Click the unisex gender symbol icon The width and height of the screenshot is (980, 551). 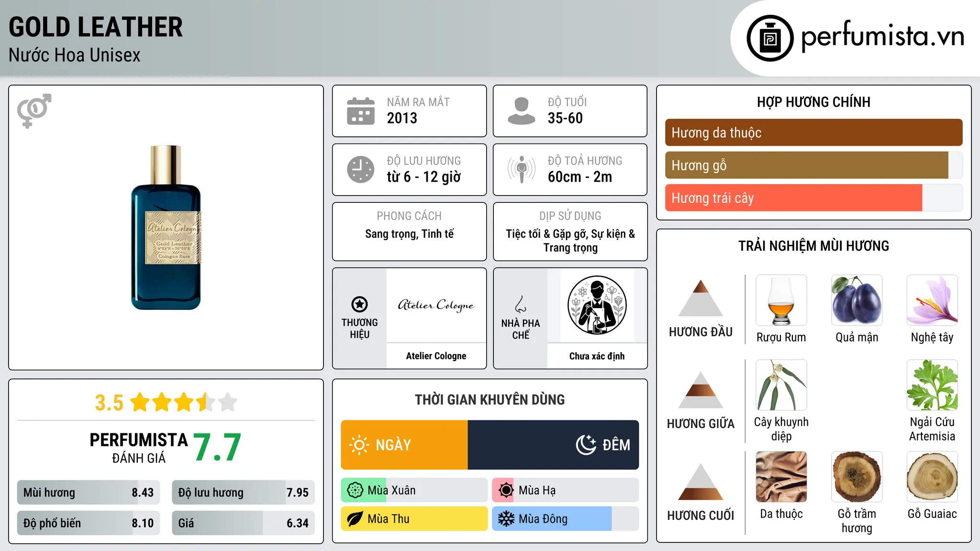[x=34, y=110]
